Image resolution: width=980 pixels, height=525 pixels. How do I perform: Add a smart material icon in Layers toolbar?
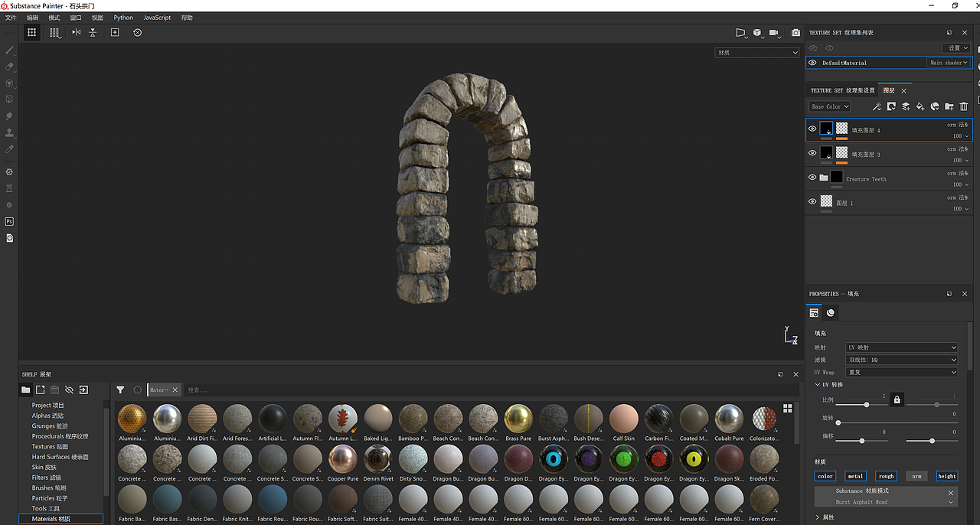(x=935, y=106)
